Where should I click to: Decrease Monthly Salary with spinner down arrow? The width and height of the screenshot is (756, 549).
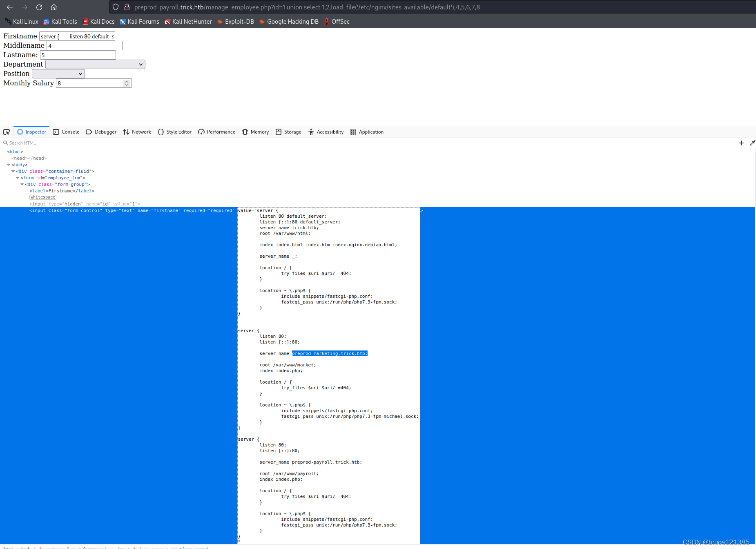click(x=127, y=85)
